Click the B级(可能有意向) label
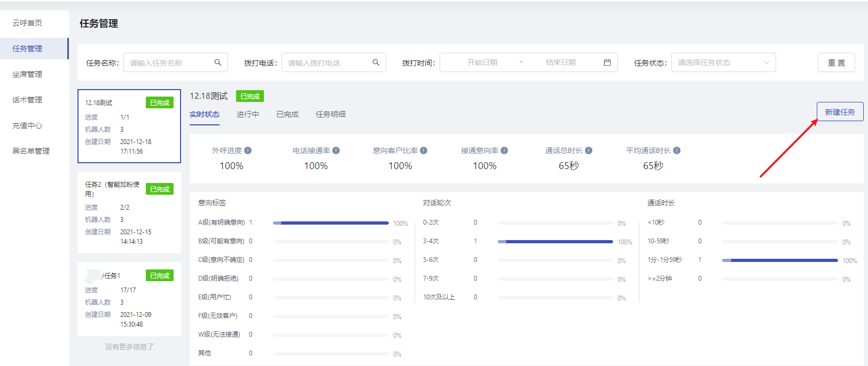This screenshot has width=868, height=366. 221,241
